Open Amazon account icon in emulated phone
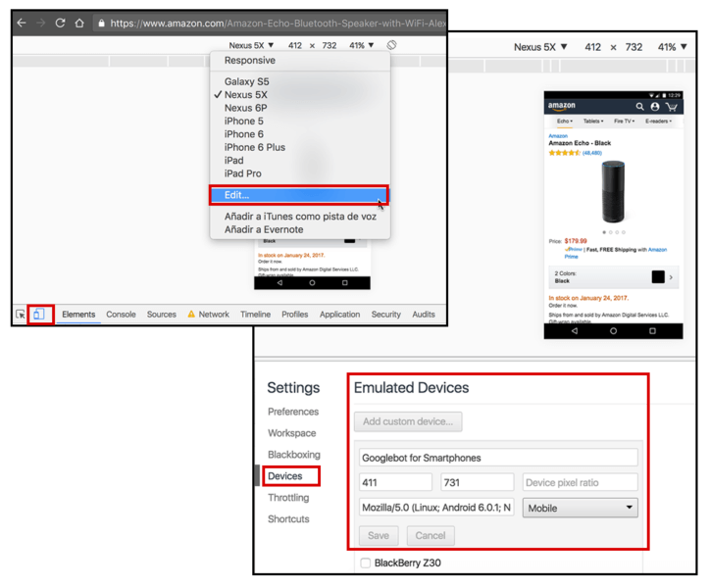The image size is (709, 588). point(655,107)
